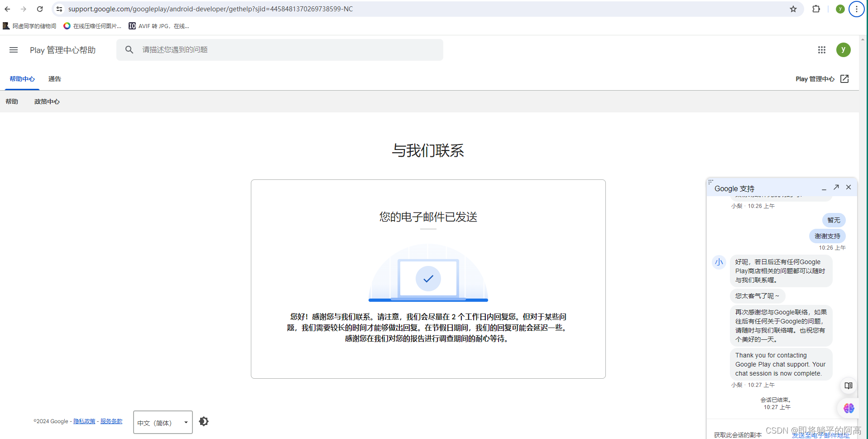The image size is (868, 439).
Task: Click the laptop checkmark illustration
Action: pyautogui.click(x=428, y=273)
